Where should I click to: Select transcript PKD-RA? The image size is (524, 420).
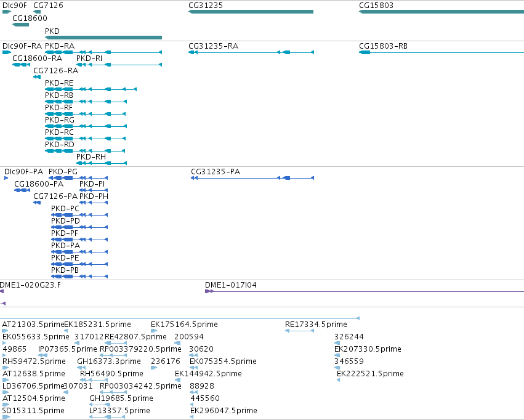click(103, 52)
